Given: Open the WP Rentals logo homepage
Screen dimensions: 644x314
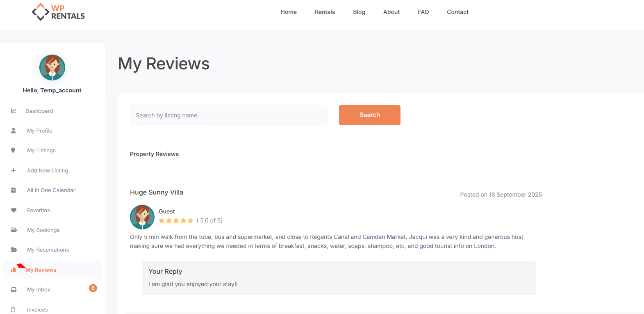Looking at the screenshot, I should (58, 12).
